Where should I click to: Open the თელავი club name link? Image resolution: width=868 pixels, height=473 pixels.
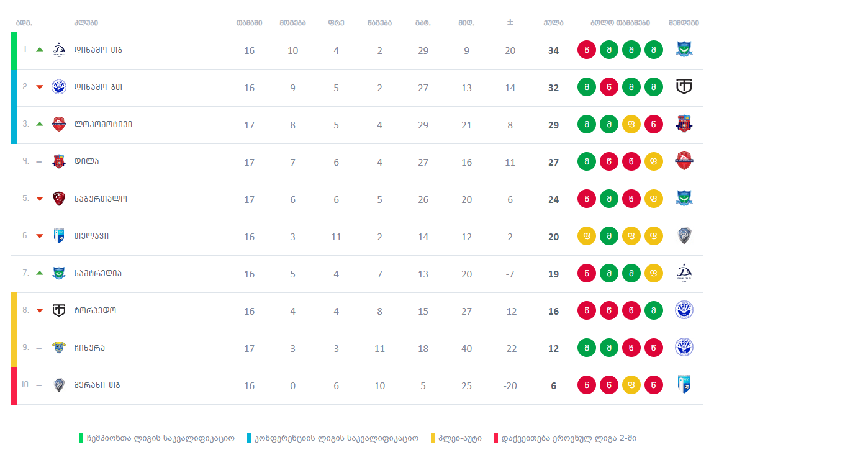[x=91, y=236]
